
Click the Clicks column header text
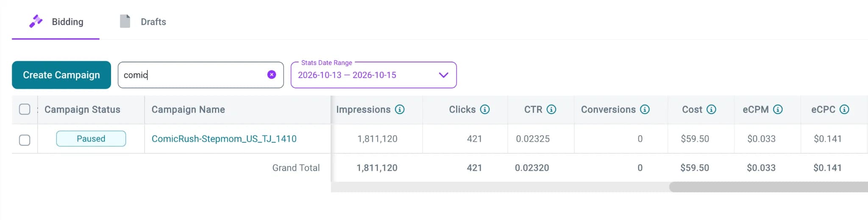coord(462,110)
